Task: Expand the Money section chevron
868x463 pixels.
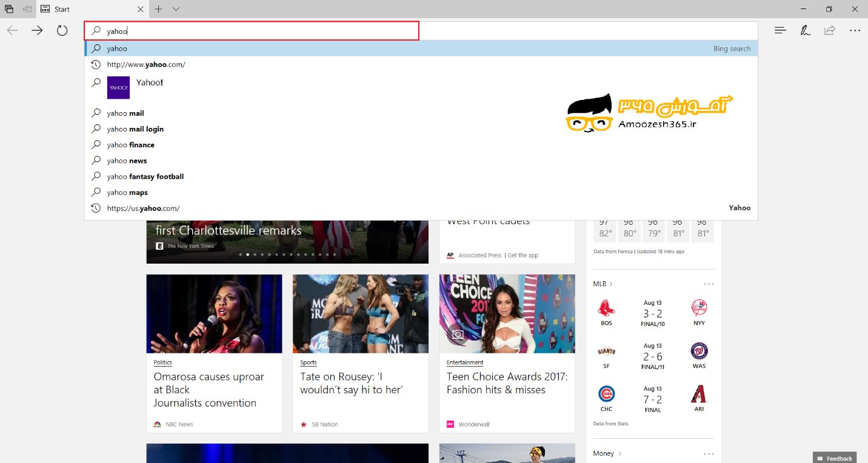Action: click(x=620, y=453)
